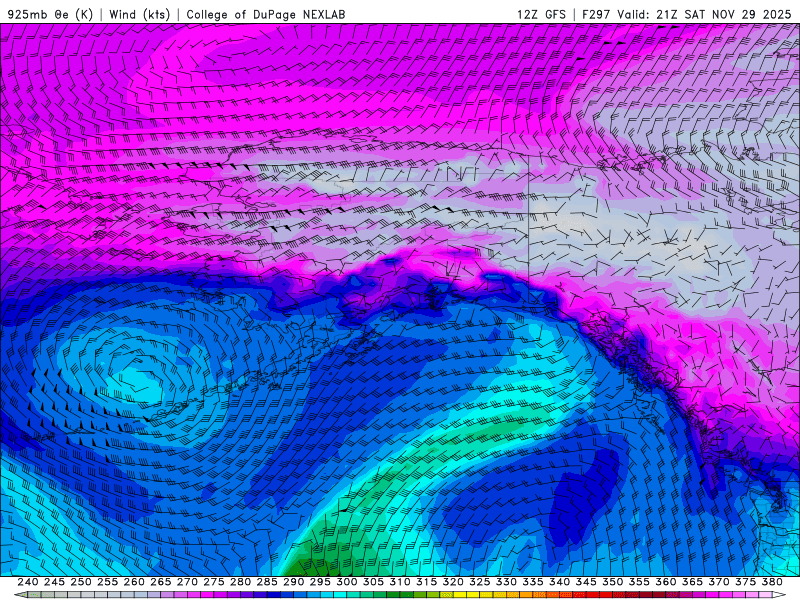Click the 340 colorbar value label

pos(559,582)
